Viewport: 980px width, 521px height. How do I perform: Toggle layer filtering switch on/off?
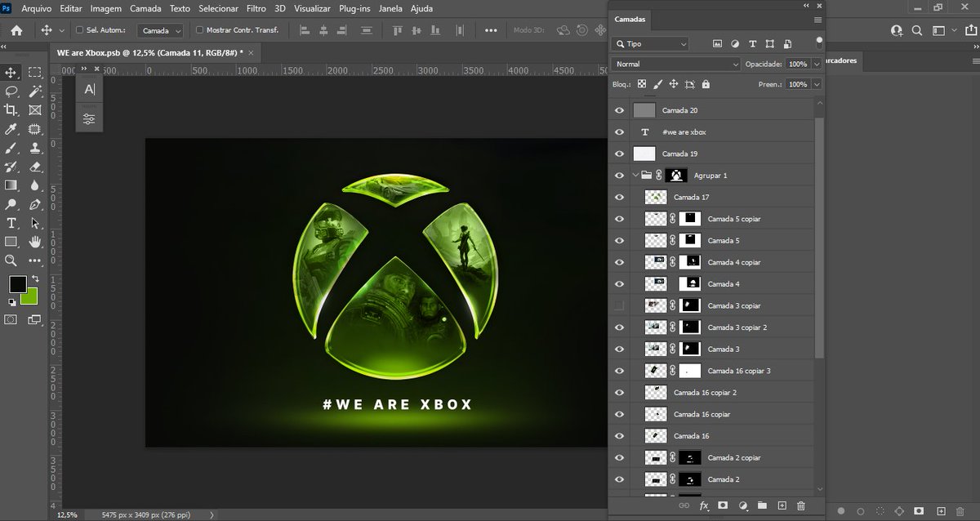(819, 43)
